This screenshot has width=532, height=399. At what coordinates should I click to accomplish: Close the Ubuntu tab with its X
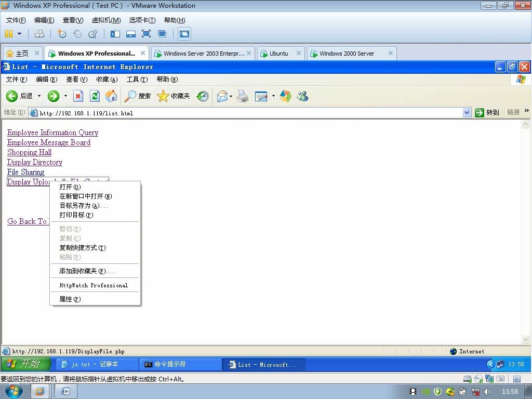[299, 53]
